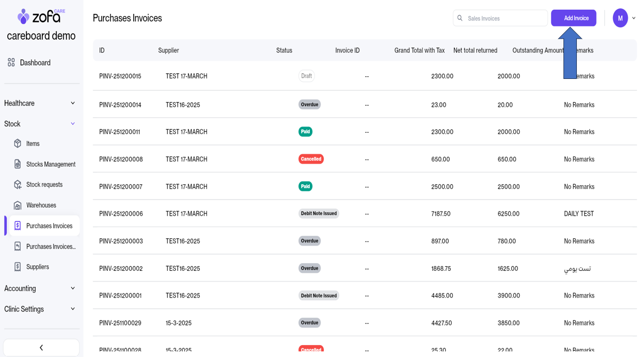644x357 pixels.
Task: Expand the Accounting section
Action: coord(73,288)
